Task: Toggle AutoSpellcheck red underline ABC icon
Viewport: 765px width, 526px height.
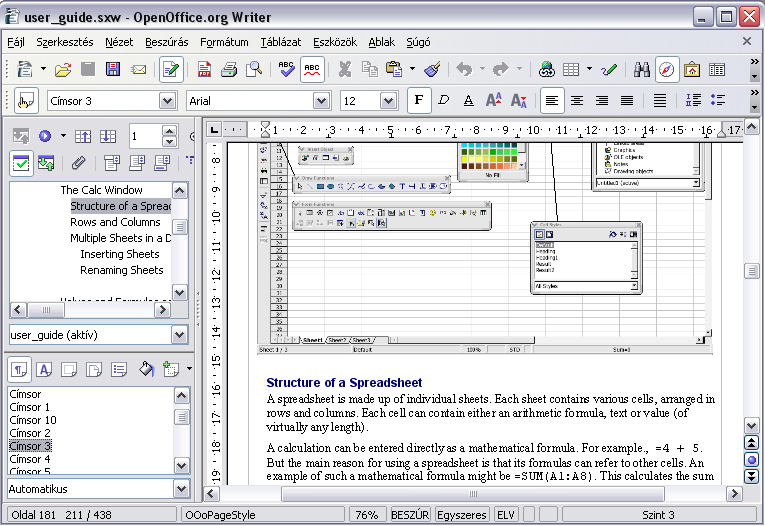Action: pyautogui.click(x=312, y=69)
